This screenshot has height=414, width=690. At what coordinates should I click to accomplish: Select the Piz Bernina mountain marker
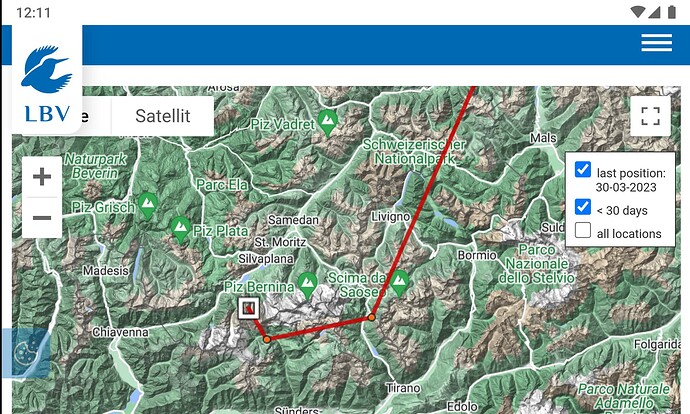(x=307, y=285)
